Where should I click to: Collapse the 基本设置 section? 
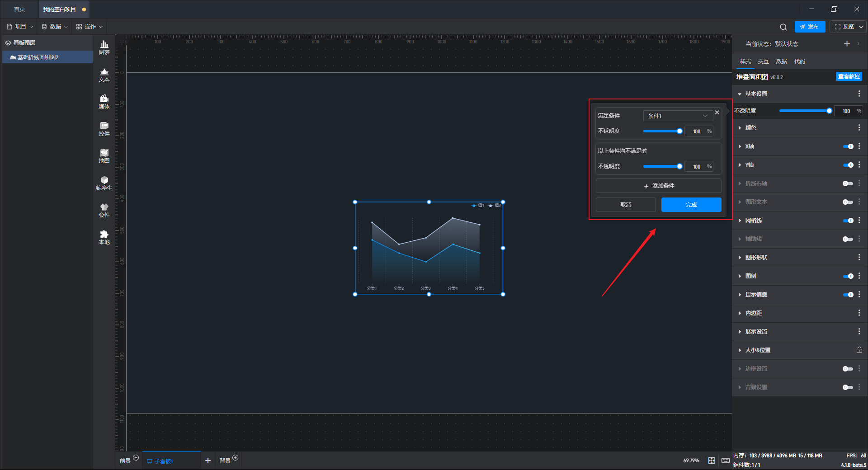[x=740, y=94]
